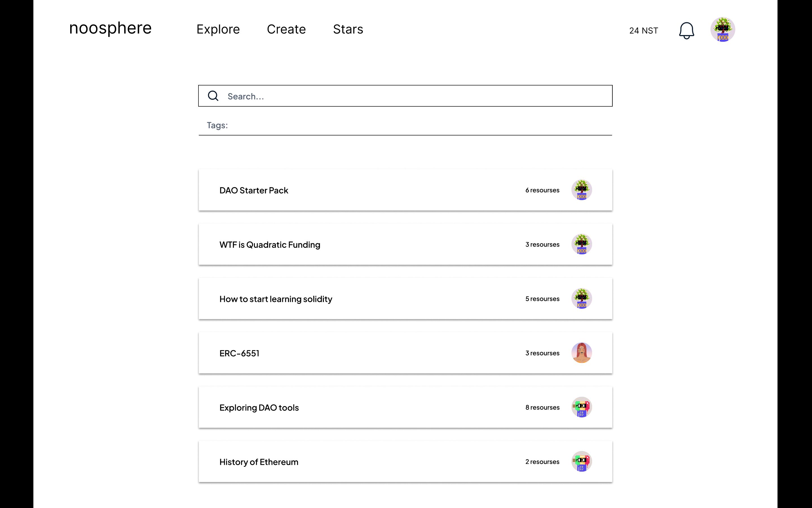Open the Create menu item
The height and width of the screenshot is (508, 812).
286,30
